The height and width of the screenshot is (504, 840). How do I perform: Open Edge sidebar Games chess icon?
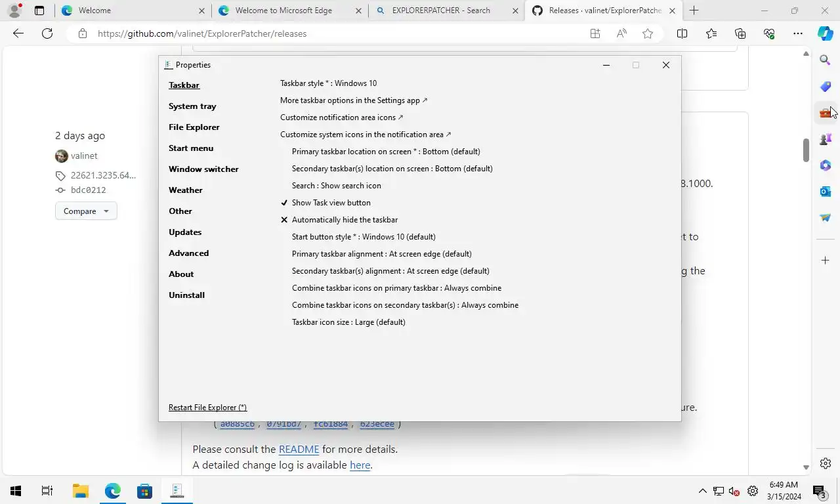[x=826, y=139]
